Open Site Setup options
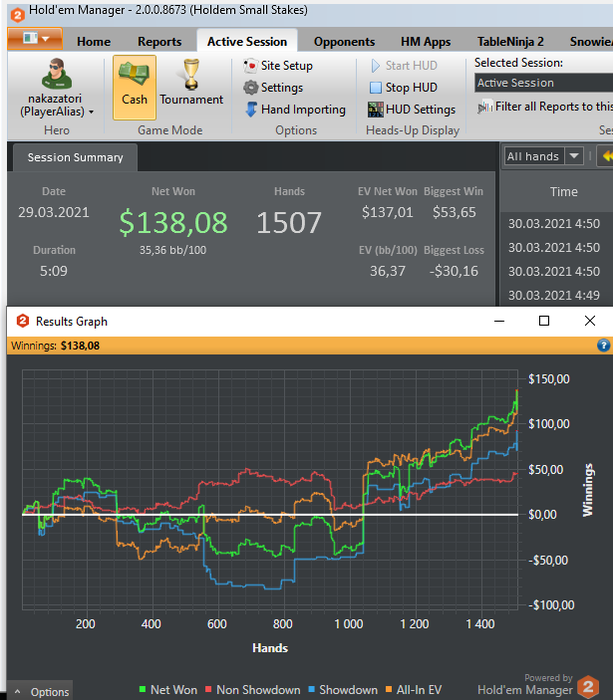This screenshot has height=700, width=613. click(x=278, y=66)
